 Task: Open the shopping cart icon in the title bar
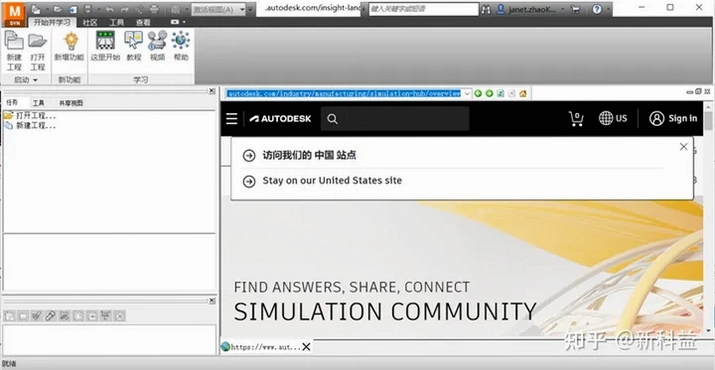(575, 9)
